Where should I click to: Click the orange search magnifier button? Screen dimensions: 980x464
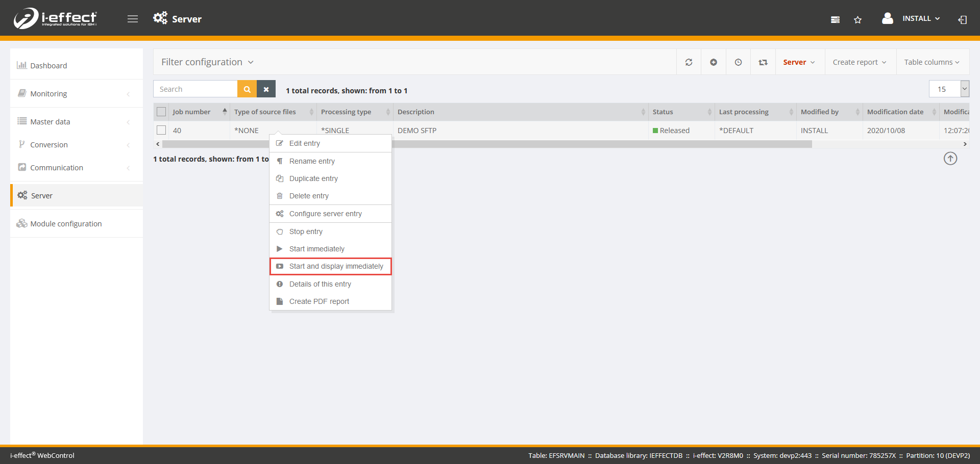247,89
